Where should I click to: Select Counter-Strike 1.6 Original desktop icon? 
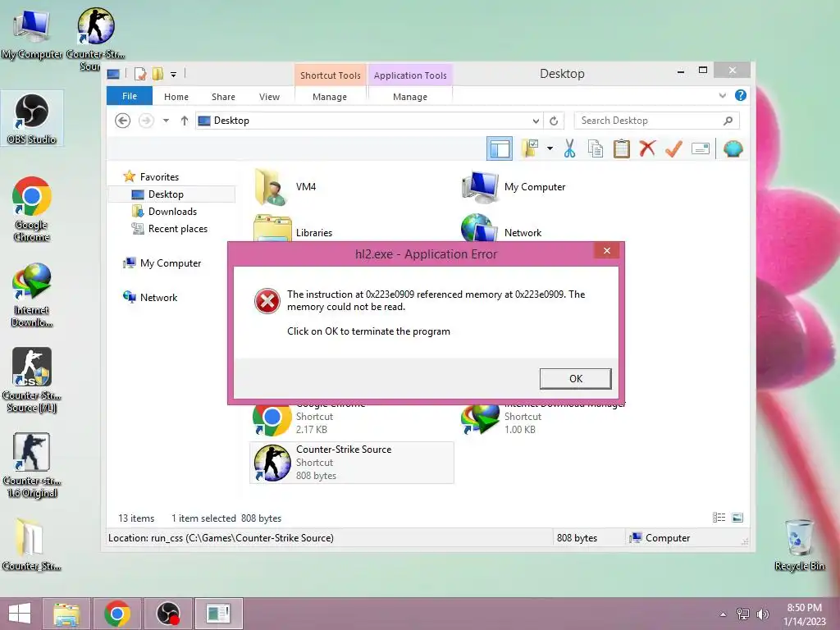32,466
